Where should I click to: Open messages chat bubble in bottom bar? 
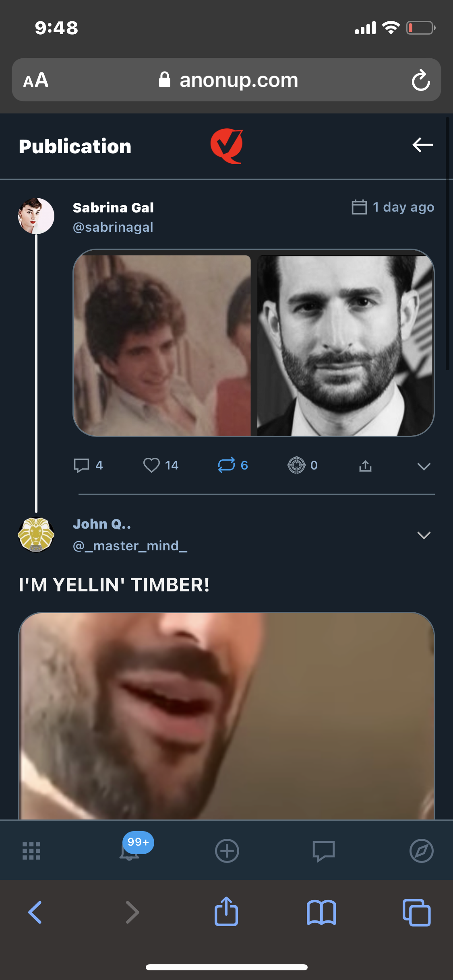(x=324, y=851)
